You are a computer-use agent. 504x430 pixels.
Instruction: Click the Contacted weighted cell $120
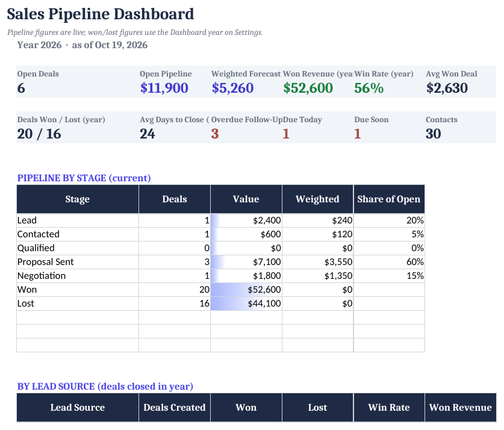pyautogui.click(x=317, y=234)
